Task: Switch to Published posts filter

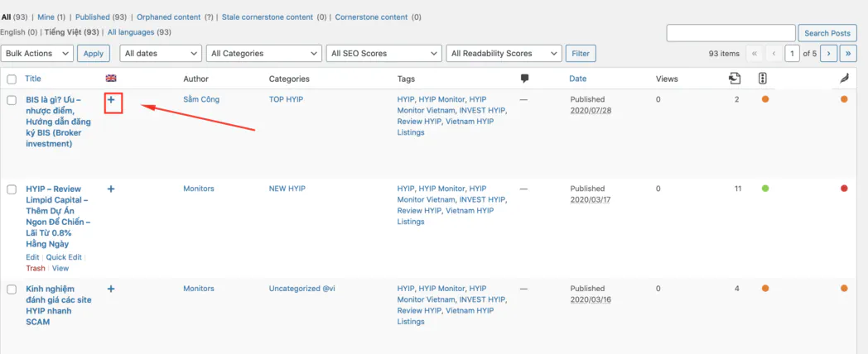Action: pyautogui.click(x=93, y=17)
